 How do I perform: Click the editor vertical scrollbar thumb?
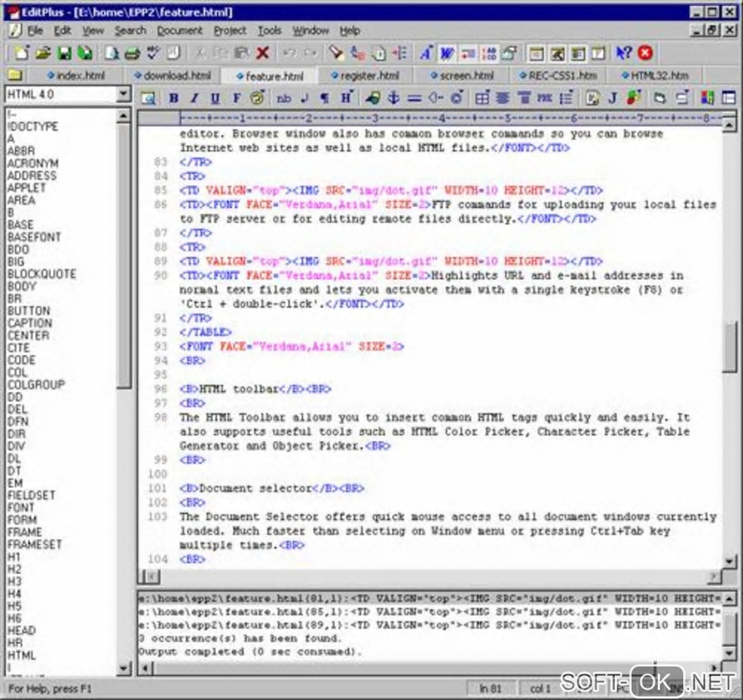(x=730, y=347)
